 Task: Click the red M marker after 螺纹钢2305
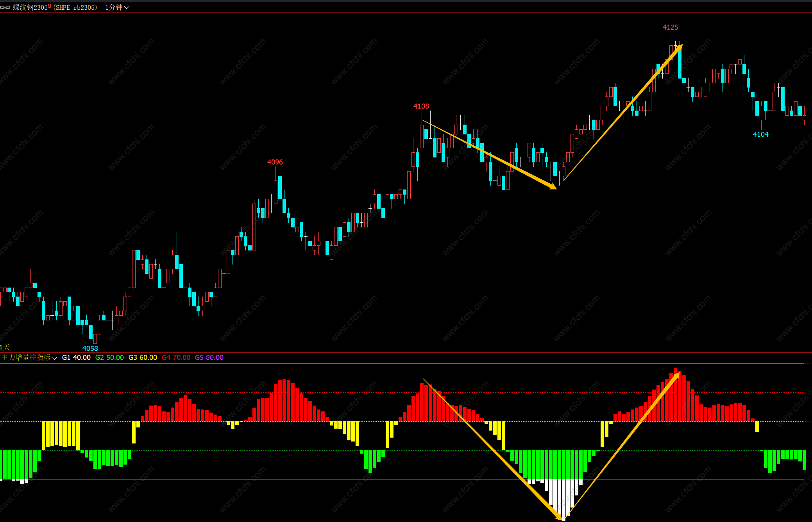(50, 6)
